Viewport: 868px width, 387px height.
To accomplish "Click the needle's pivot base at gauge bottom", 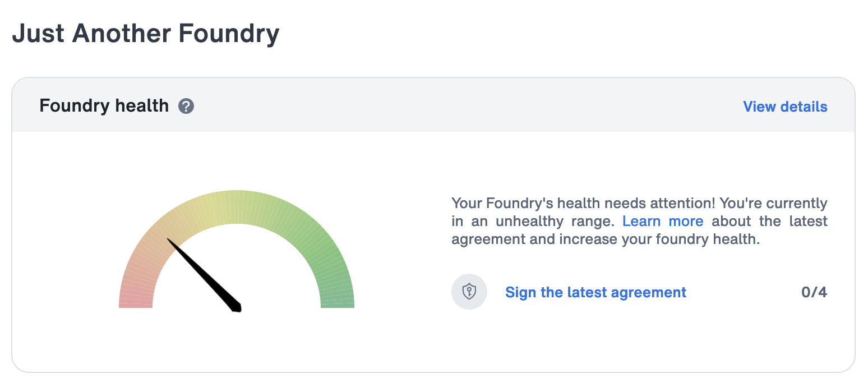I will coord(236,306).
